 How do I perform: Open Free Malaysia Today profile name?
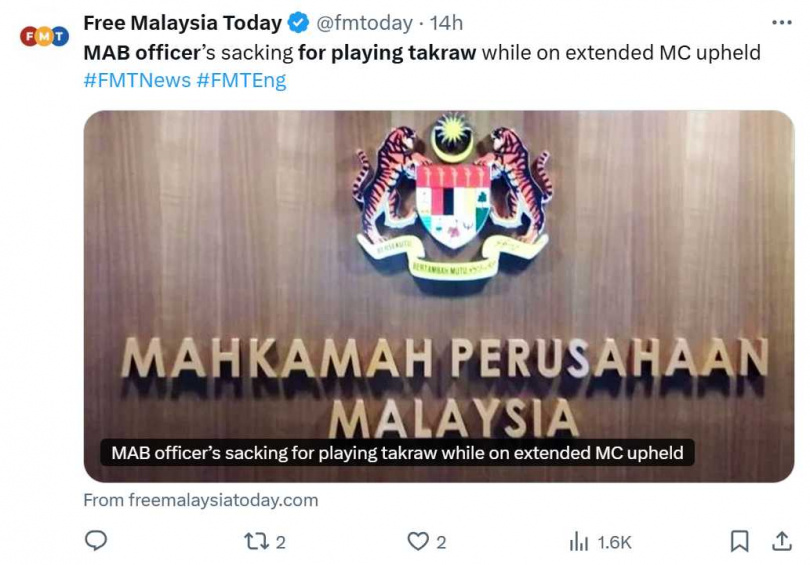(182, 23)
